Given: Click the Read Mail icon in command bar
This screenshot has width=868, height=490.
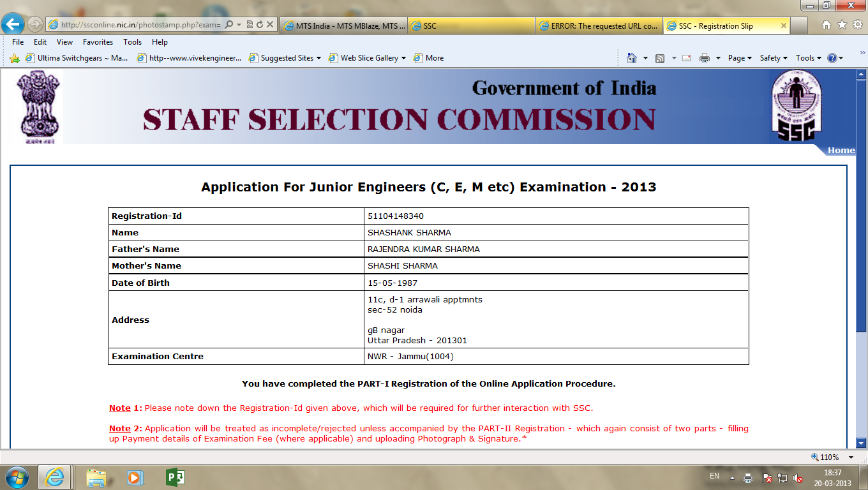Looking at the screenshot, I should click(687, 58).
